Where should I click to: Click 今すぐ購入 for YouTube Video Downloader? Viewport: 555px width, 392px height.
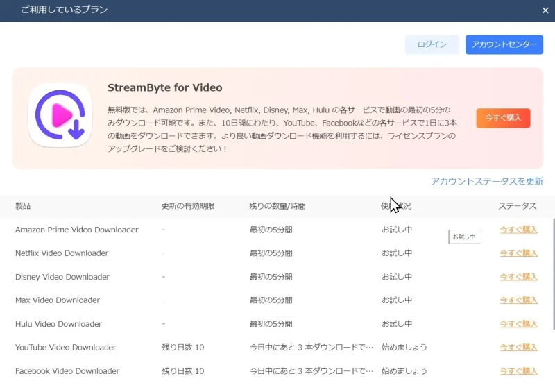pyautogui.click(x=518, y=348)
